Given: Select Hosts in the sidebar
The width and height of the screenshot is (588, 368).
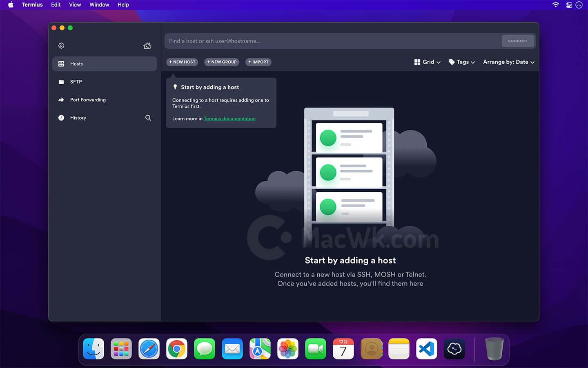Looking at the screenshot, I should click(x=105, y=64).
